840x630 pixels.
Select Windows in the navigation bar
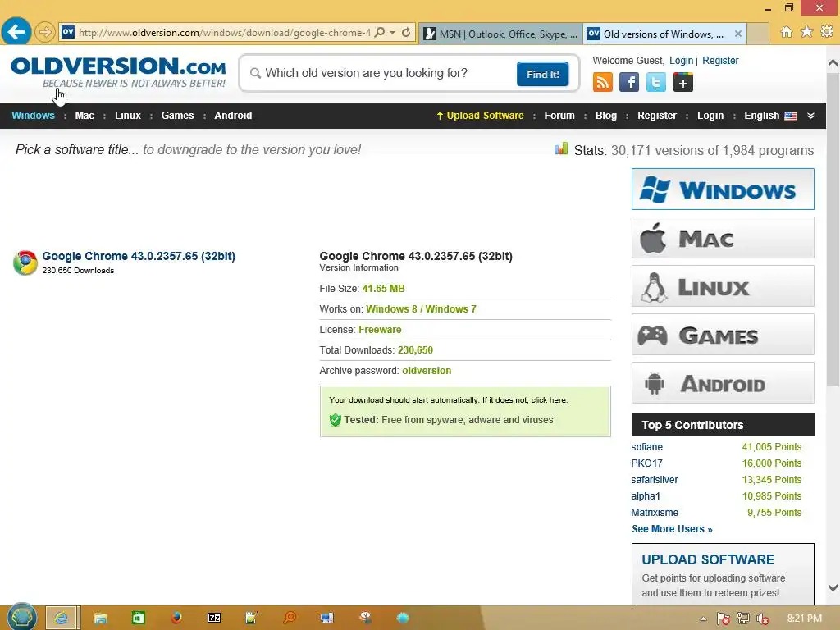(x=33, y=116)
